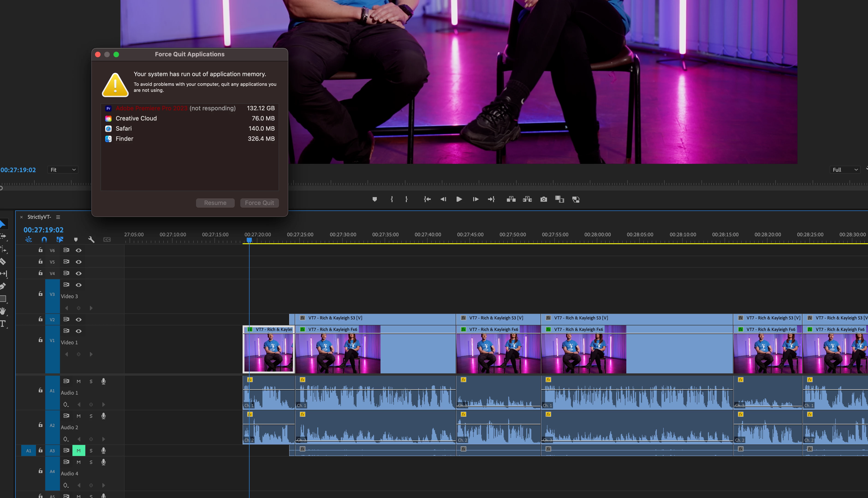Click the Lift button icon
Image resolution: width=868 pixels, height=498 pixels.
(x=511, y=199)
